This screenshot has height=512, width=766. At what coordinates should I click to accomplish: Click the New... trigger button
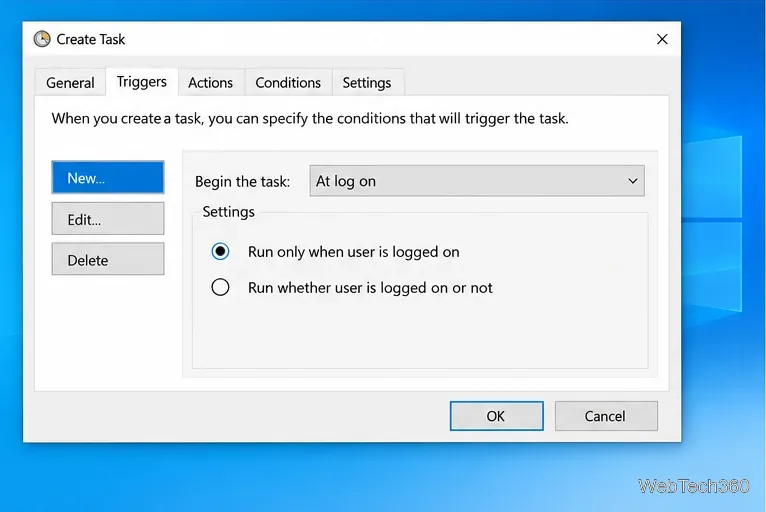click(x=108, y=178)
